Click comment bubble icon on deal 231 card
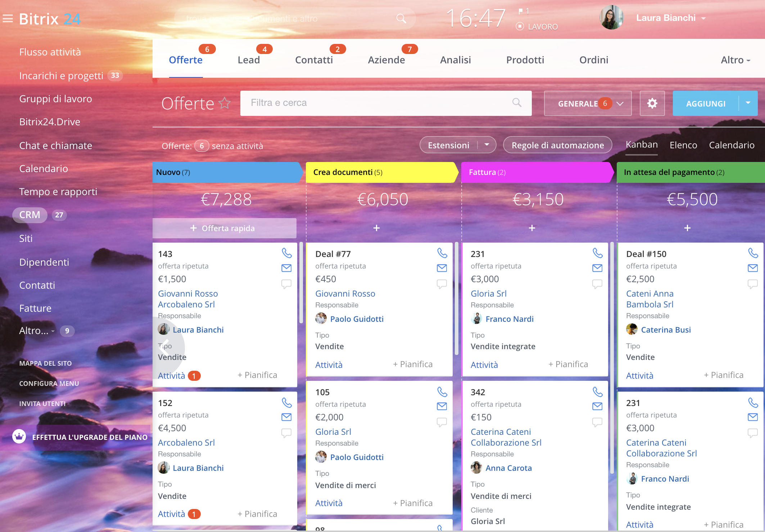765x532 pixels. [597, 284]
